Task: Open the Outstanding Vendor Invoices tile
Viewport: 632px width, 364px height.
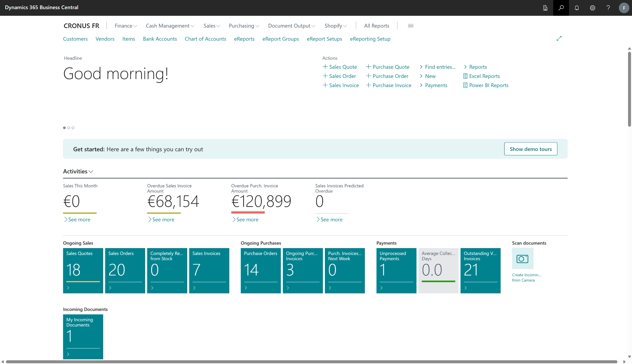Action: coord(480,271)
